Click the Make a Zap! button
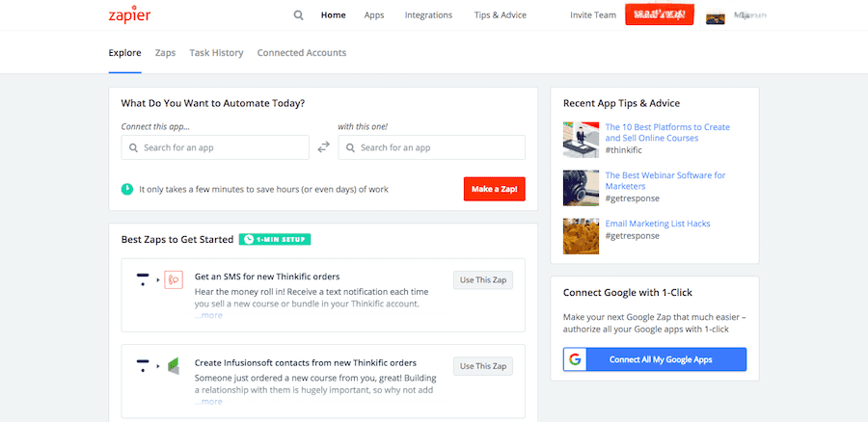868x422 pixels. (494, 189)
